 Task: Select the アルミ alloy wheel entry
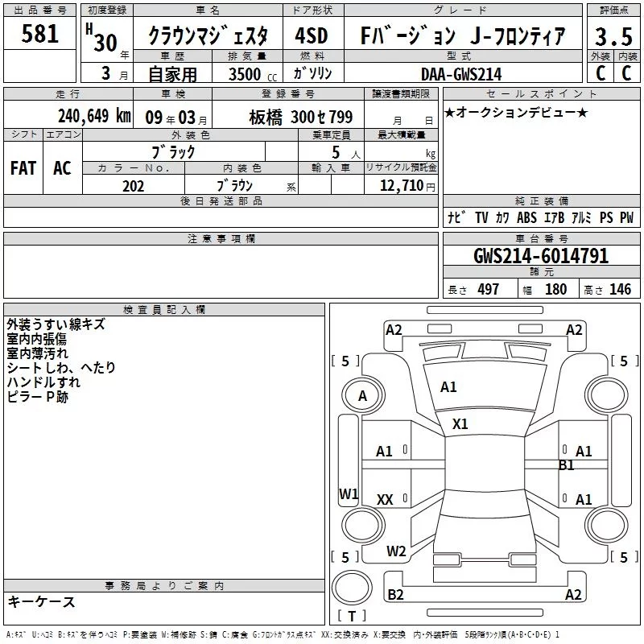(x=581, y=217)
